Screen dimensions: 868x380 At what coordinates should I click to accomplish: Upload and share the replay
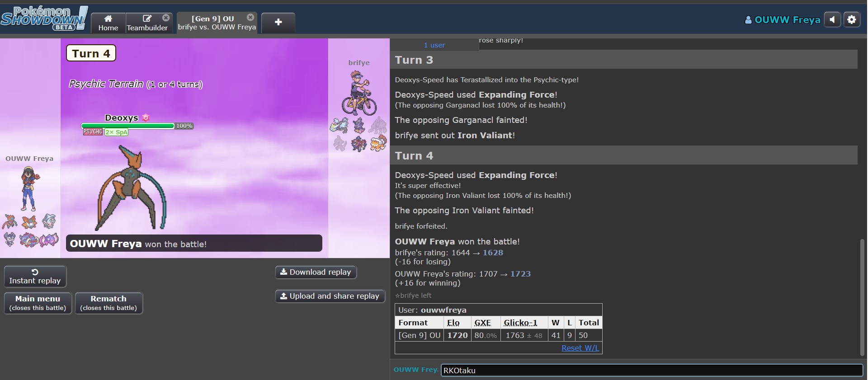point(330,296)
